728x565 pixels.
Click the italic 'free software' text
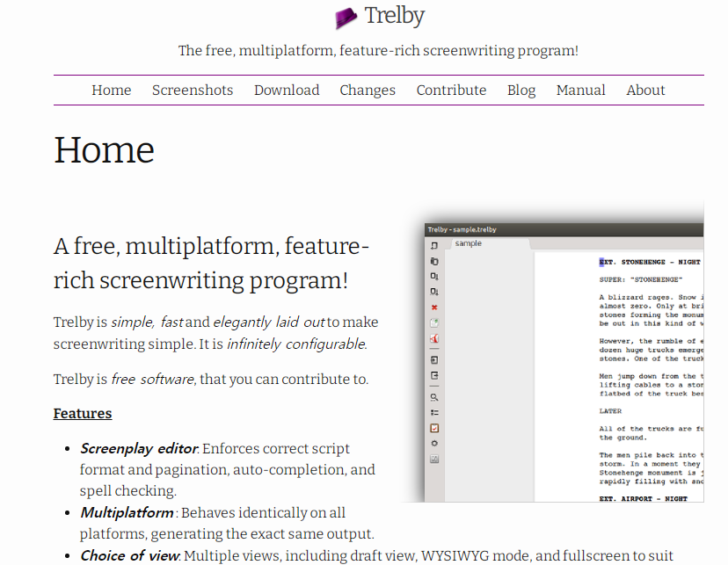(153, 379)
